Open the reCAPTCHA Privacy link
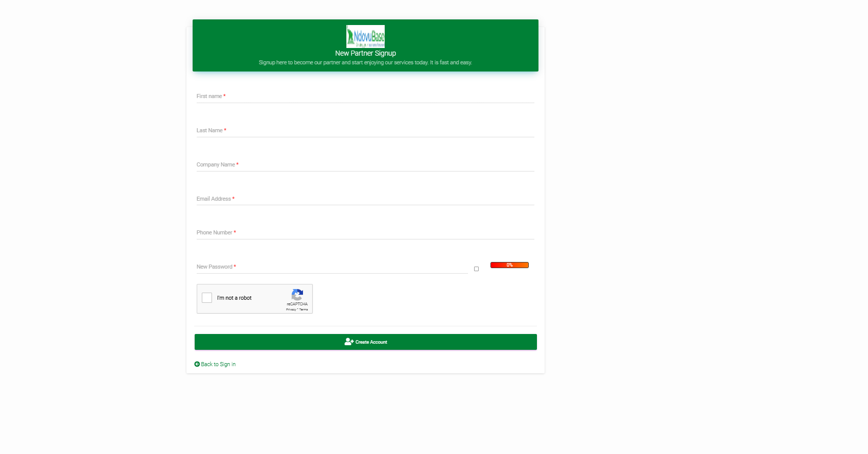868x454 pixels. (291, 309)
